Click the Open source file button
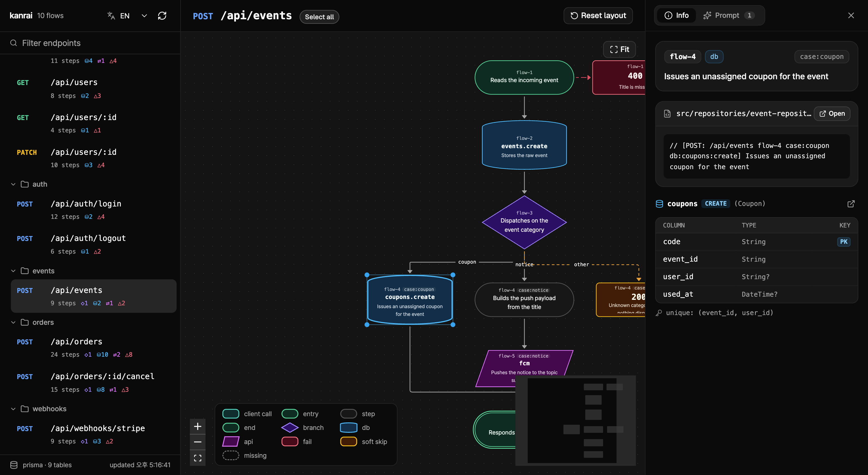 pos(832,114)
